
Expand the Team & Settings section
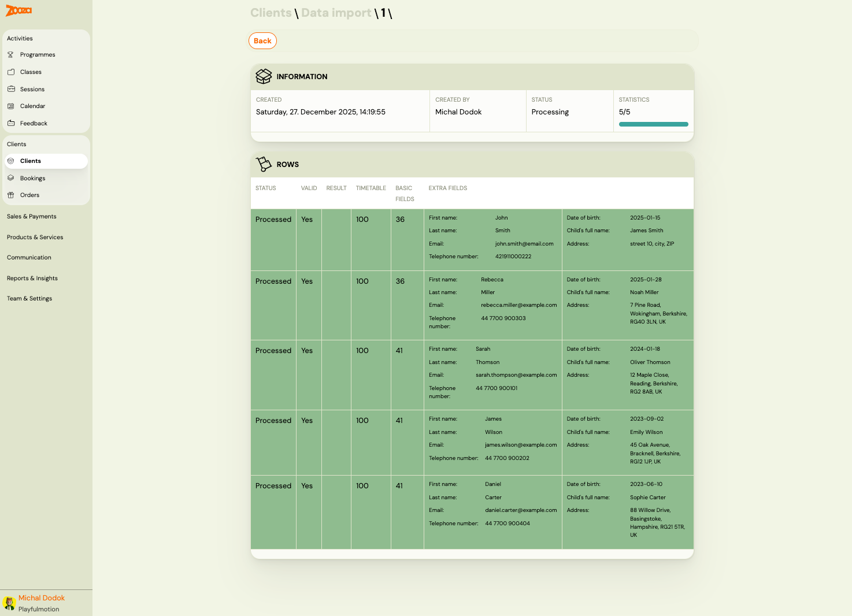click(29, 299)
